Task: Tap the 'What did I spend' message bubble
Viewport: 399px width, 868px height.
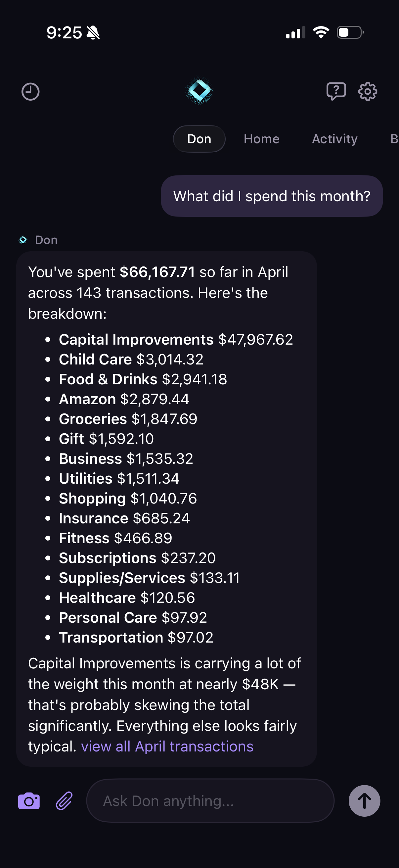Action: click(272, 196)
